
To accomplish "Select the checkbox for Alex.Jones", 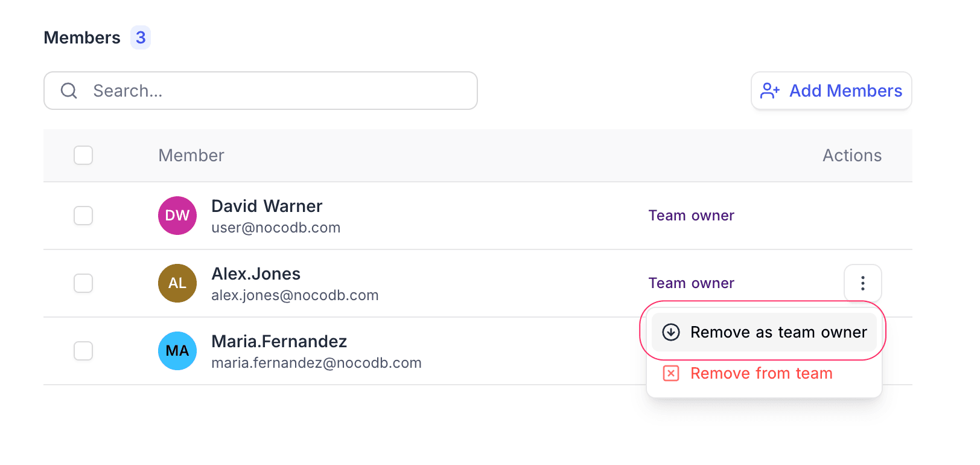I will 83,283.
